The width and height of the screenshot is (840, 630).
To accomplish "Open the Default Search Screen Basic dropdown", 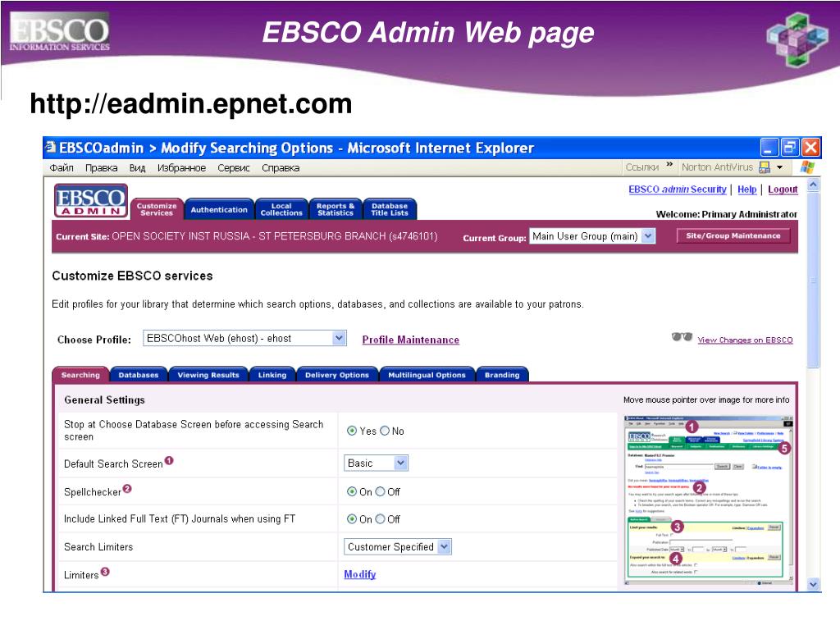I will point(376,463).
